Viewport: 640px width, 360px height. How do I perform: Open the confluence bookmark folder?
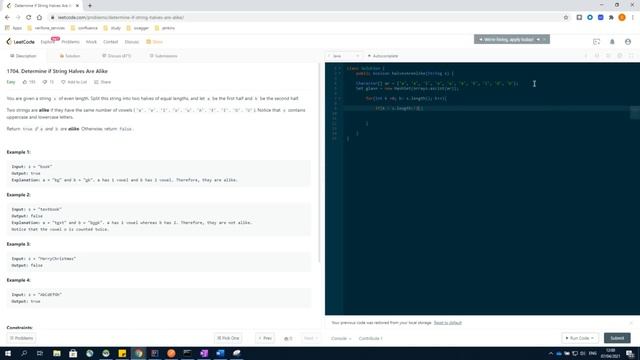[x=84, y=28]
